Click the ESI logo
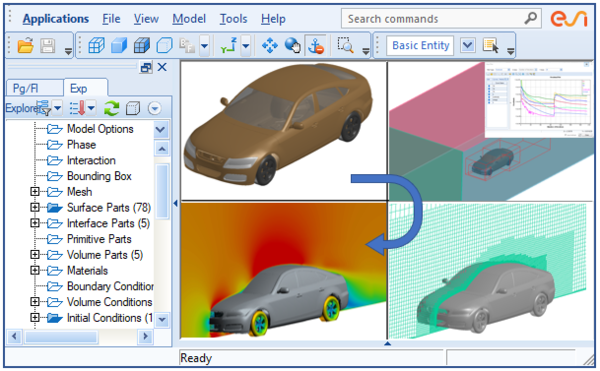The height and width of the screenshot is (371, 600). tap(569, 18)
